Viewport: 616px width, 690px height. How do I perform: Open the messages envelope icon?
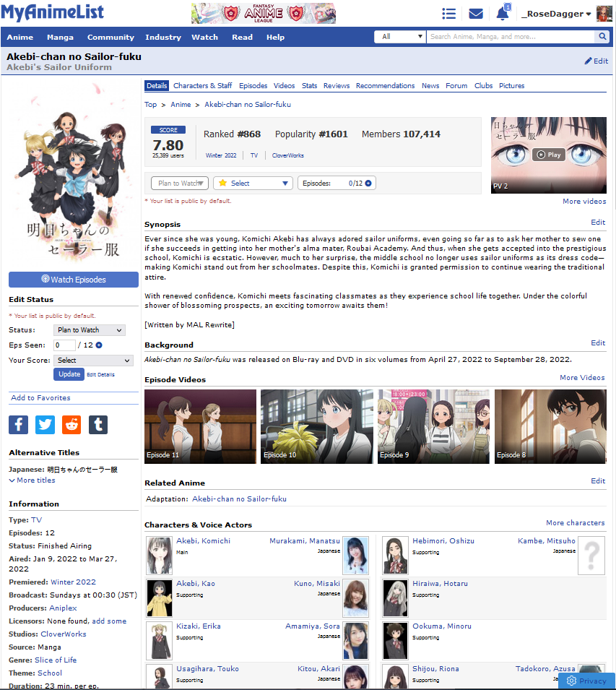click(476, 14)
